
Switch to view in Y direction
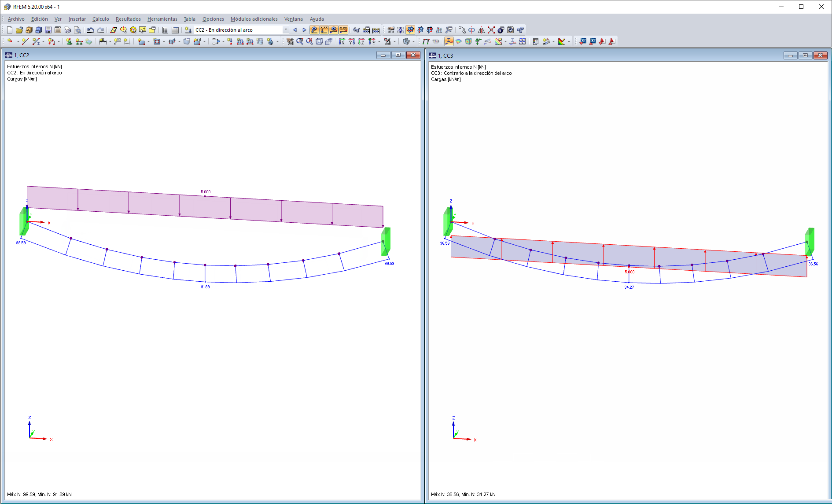click(x=352, y=41)
